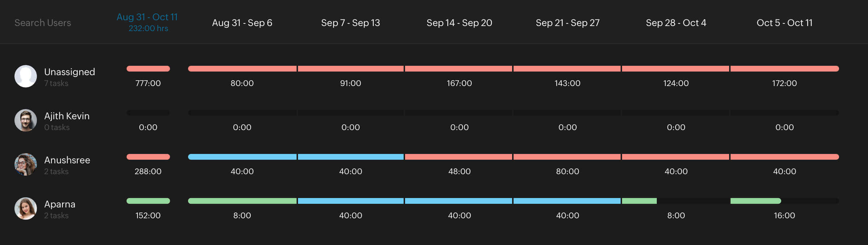Open Aparna's user name link
The height and width of the screenshot is (245, 868).
coord(60,204)
